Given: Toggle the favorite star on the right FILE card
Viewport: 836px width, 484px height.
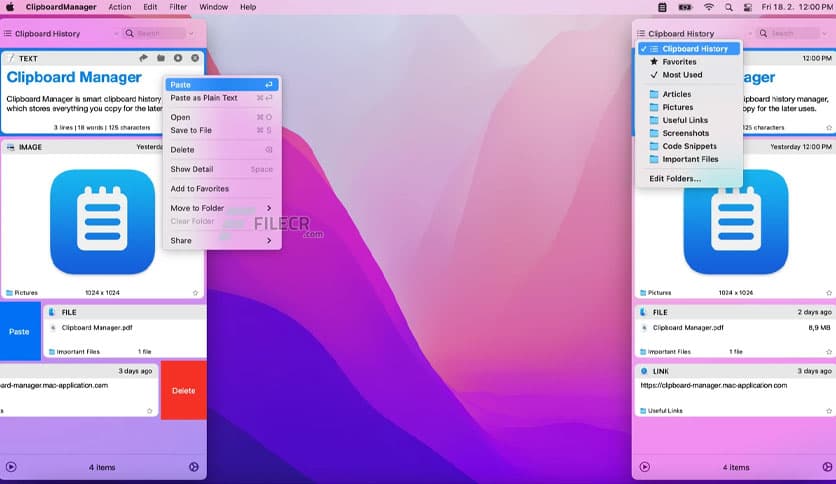Looking at the screenshot, I should click(829, 352).
